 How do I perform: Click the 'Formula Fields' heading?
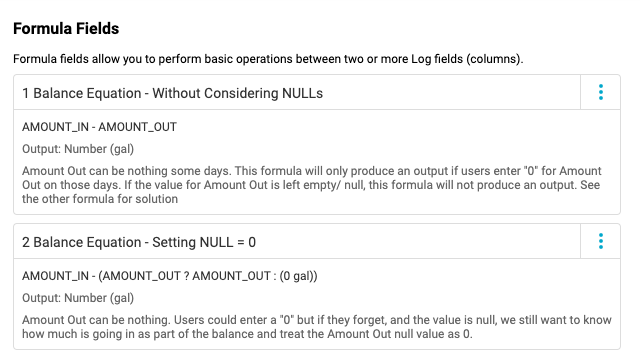click(x=66, y=29)
